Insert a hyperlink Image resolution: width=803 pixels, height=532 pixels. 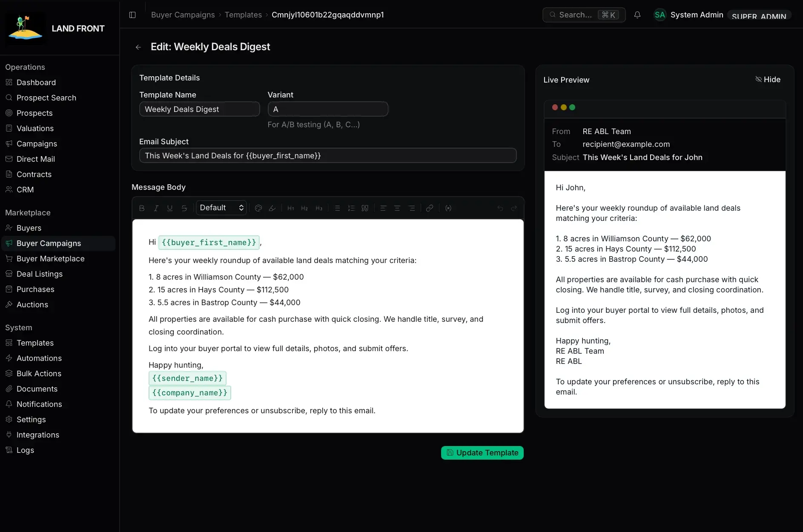coord(430,208)
